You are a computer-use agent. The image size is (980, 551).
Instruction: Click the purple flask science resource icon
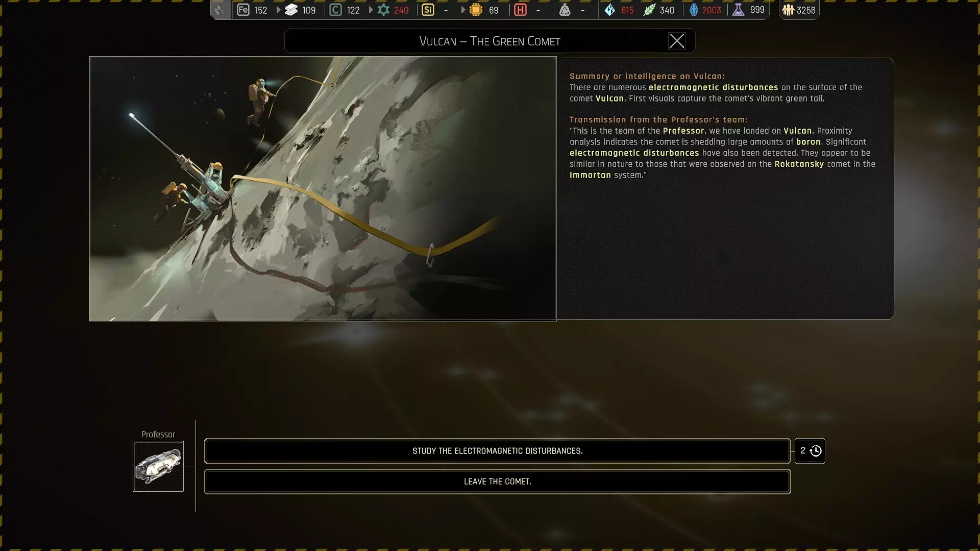[x=738, y=10]
